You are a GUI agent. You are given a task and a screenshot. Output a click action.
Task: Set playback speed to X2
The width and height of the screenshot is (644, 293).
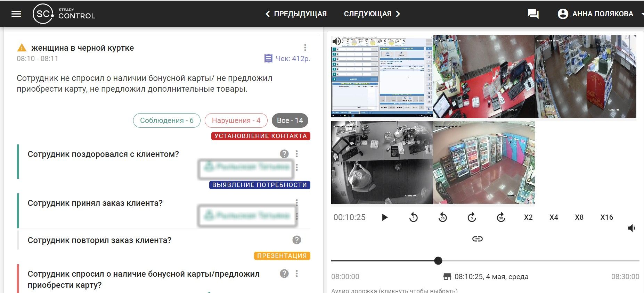(x=528, y=217)
